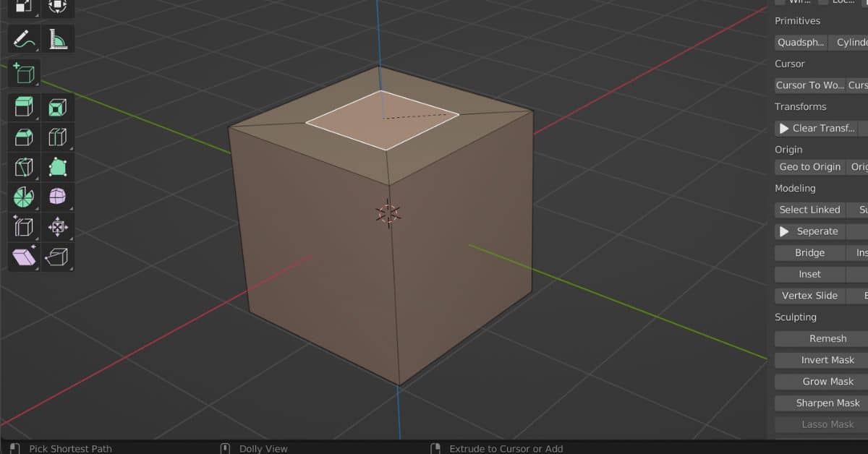Click Geo to Origin button

click(809, 167)
